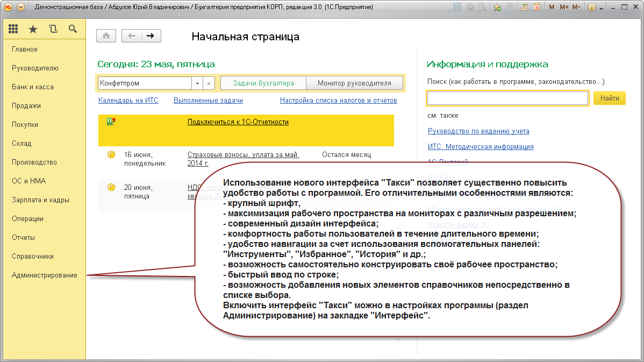The image size is (644, 362).
Task: Open Favorites via the star icon
Action: pyautogui.click(x=33, y=30)
